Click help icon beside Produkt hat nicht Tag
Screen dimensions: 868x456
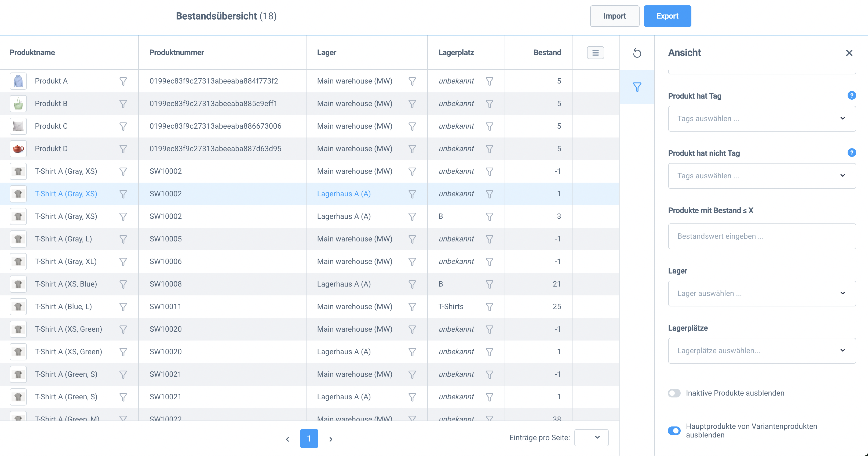coord(851,153)
